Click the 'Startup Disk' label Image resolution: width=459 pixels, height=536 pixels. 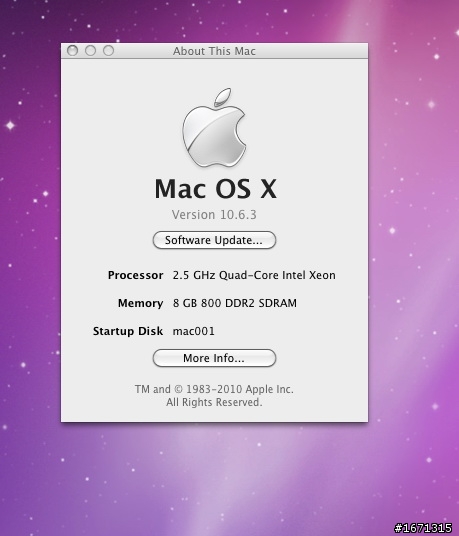click(x=128, y=331)
